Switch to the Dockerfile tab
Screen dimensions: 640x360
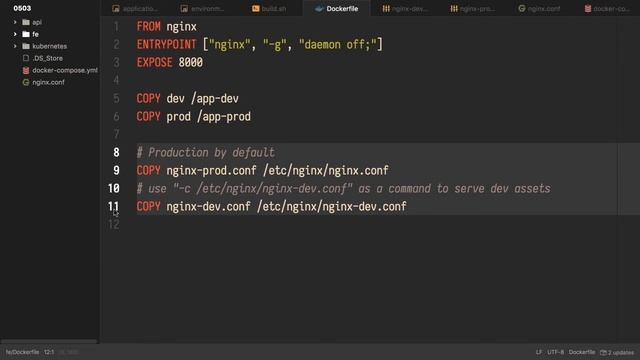337,9
